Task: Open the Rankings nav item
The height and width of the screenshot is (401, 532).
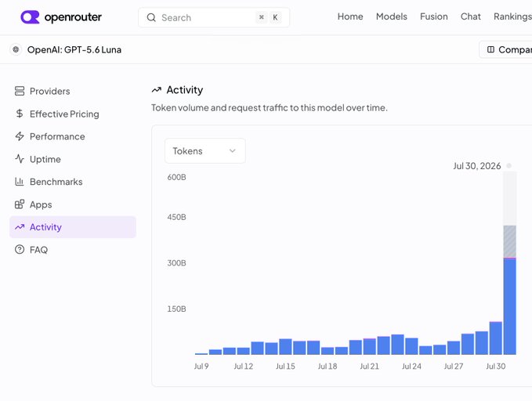Action: [x=512, y=16]
